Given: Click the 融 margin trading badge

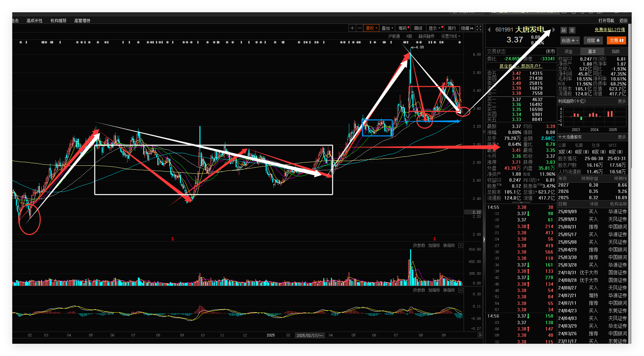Looking at the screenshot, I should pos(563,30).
